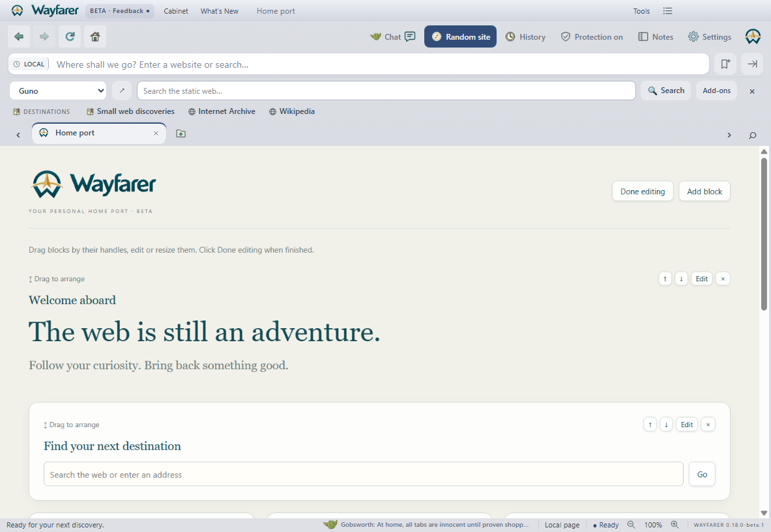This screenshot has width=771, height=532.
Task: Open Add-ons
Action: pos(716,91)
